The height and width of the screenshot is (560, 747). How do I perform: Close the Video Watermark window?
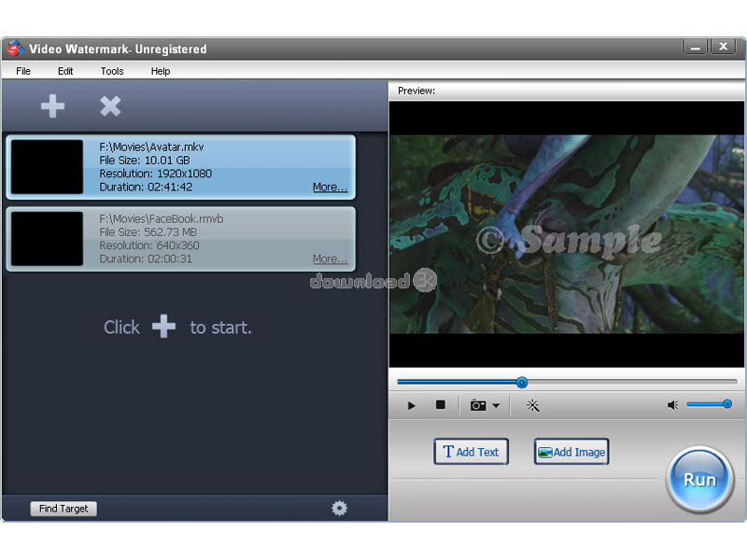click(x=723, y=47)
